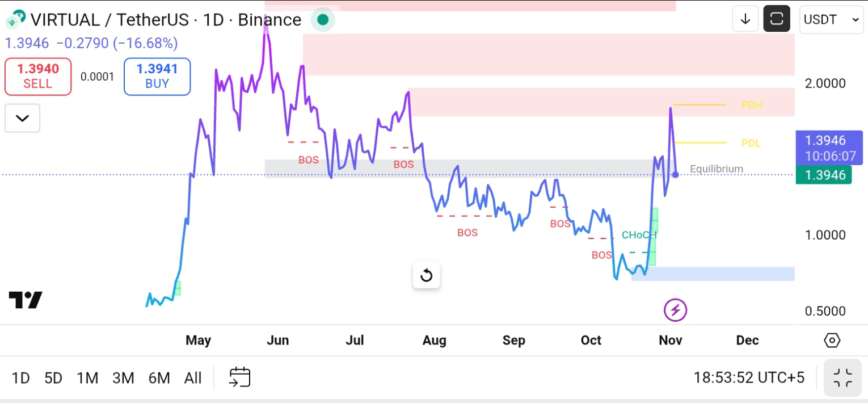Exit fullscreen with the collapse corners icon

(x=842, y=377)
